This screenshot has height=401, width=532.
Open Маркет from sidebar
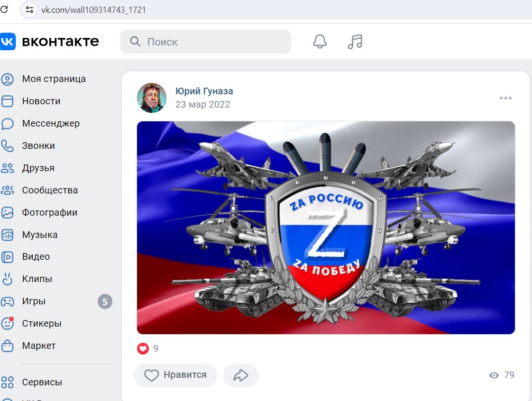[x=39, y=346]
